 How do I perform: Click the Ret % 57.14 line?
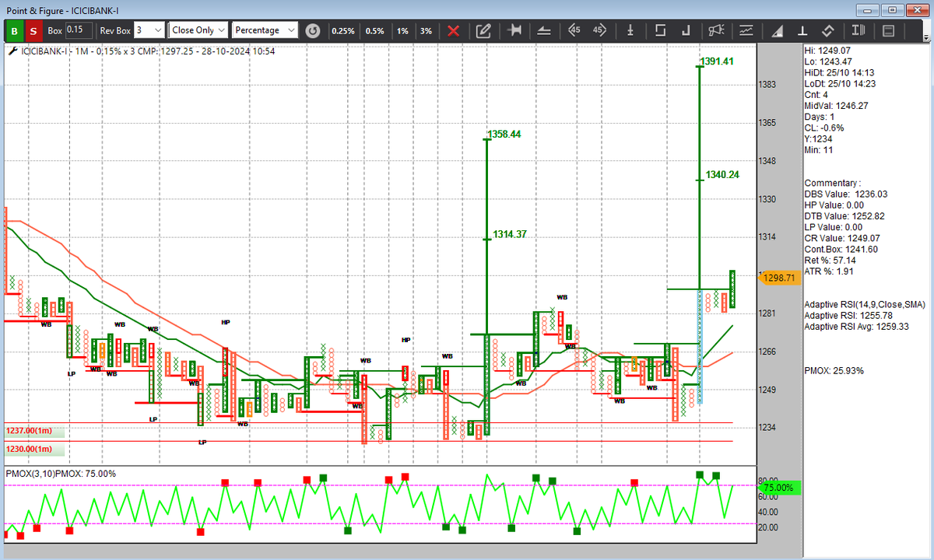click(830, 260)
